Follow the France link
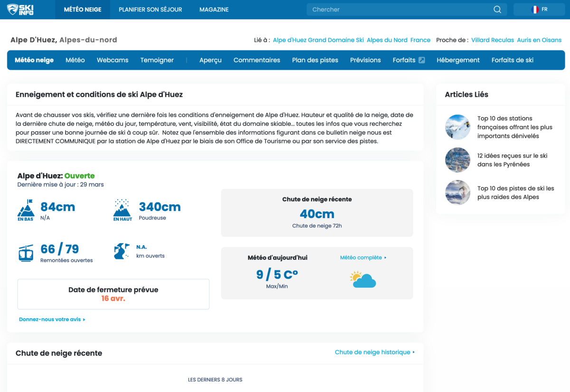The width and height of the screenshot is (570, 392). click(420, 40)
